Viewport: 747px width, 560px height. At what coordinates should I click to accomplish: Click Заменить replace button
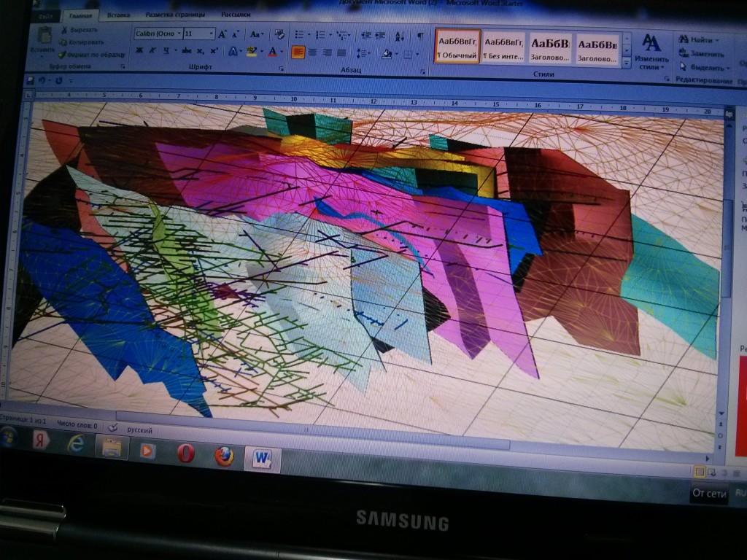(x=701, y=54)
